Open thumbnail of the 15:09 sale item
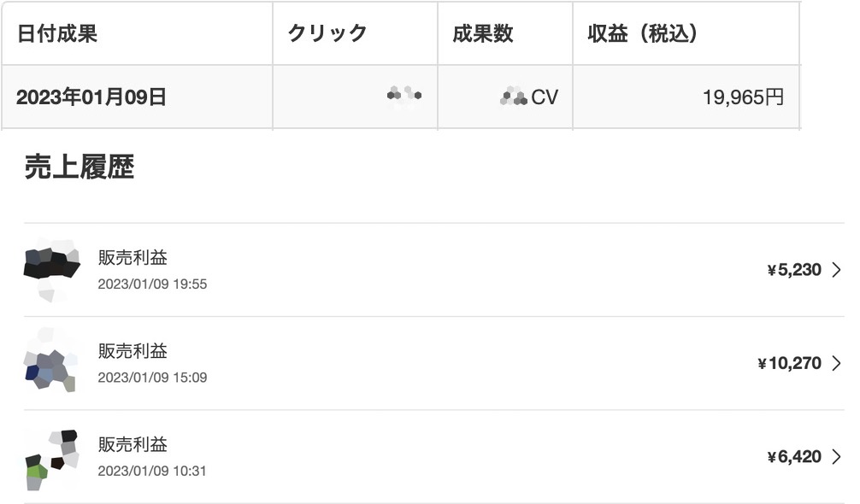860x504 pixels. pyautogui.click(x=50, y=360)
